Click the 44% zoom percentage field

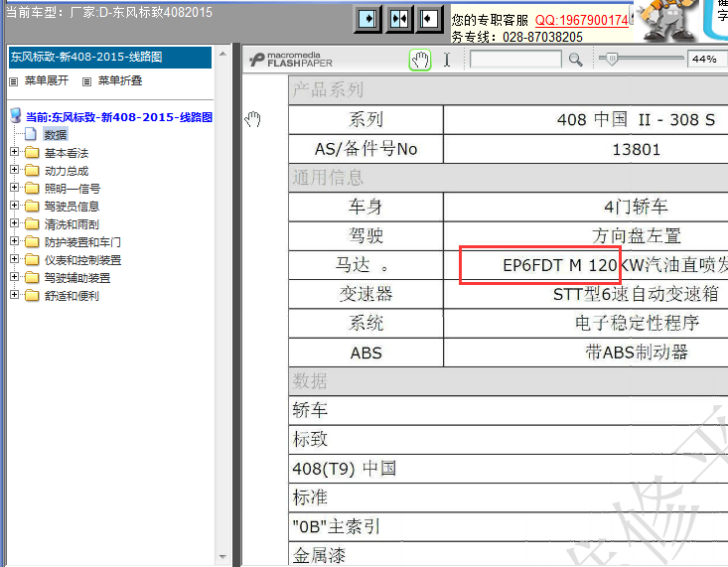pyautogui.click(x=706, y=59)
